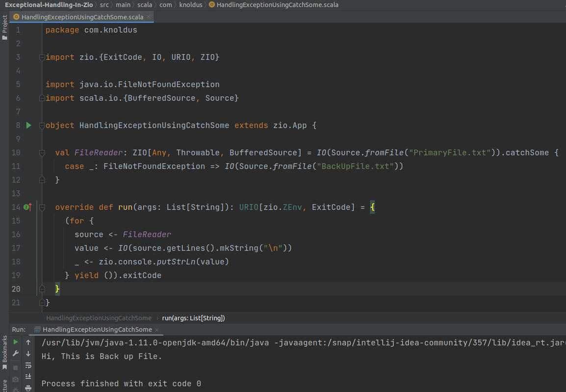Screen dimensions: 566x392
Task: Open run configuration settings via wrench icon
Action: click(x=16, y=353)
